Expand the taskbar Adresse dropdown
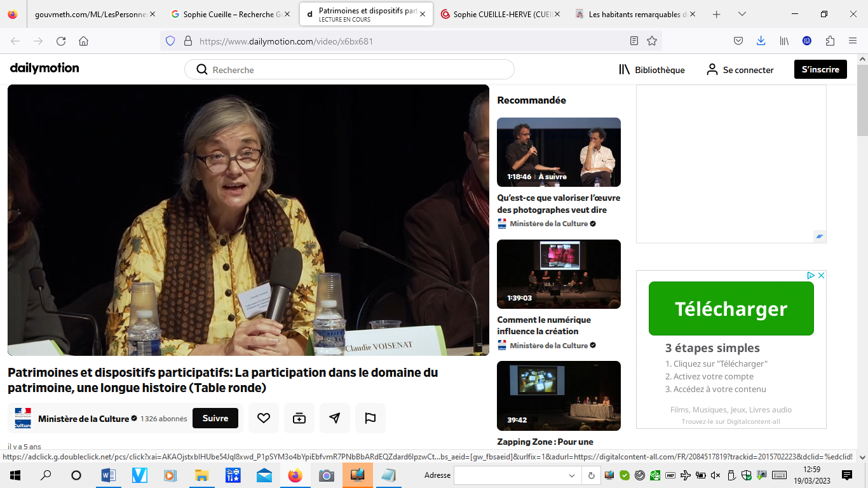Image resolution: width=868 pixels, height=488 pixels. click(572, 475)
